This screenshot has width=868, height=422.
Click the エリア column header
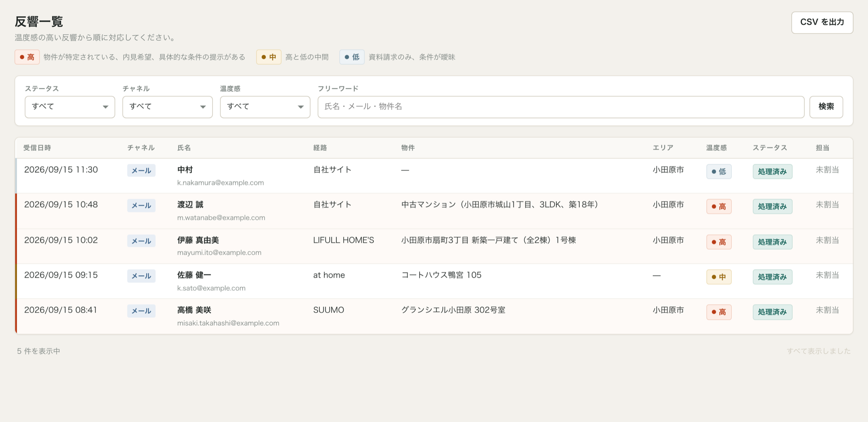point(663,148)
